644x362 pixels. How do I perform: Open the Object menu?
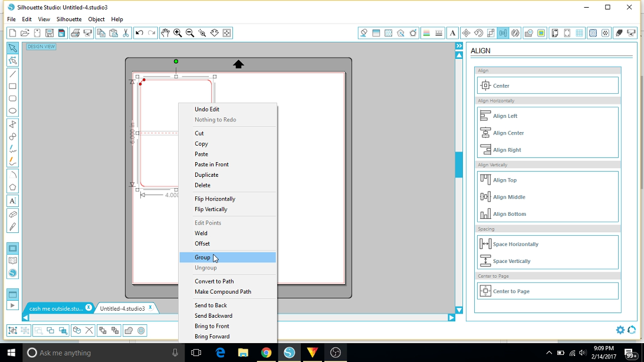(96, 19)
